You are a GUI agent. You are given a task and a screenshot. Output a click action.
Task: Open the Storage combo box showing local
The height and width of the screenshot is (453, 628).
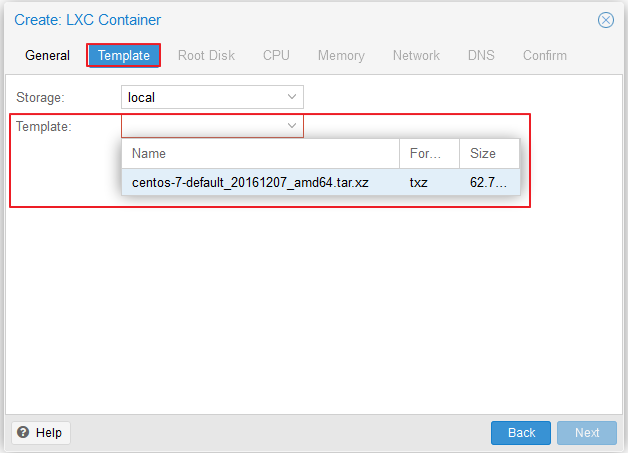[212, 97]
